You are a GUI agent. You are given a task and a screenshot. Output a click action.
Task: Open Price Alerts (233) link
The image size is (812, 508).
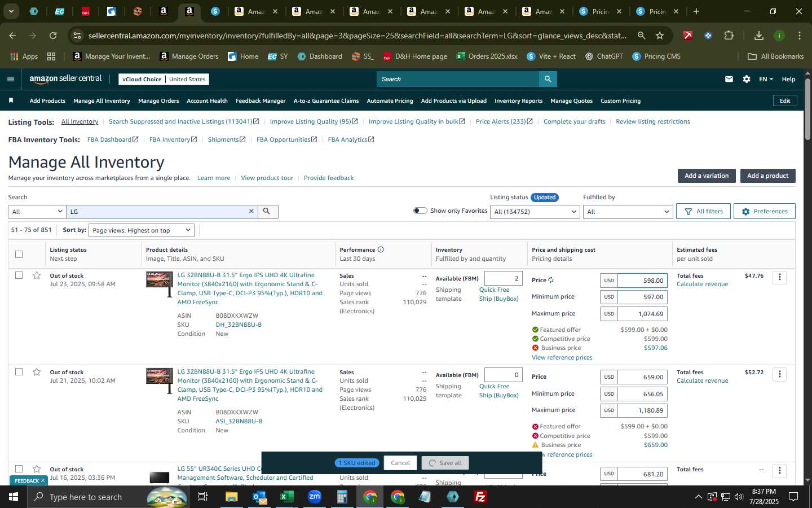tap(504, 121)
